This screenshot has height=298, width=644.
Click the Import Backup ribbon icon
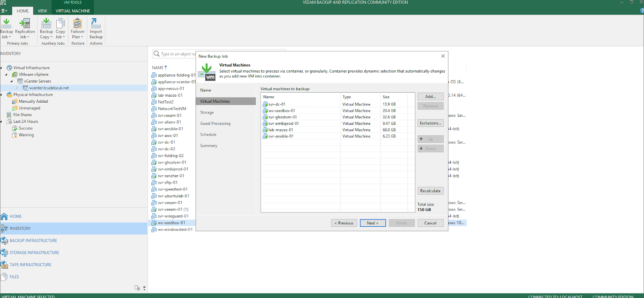96,29
